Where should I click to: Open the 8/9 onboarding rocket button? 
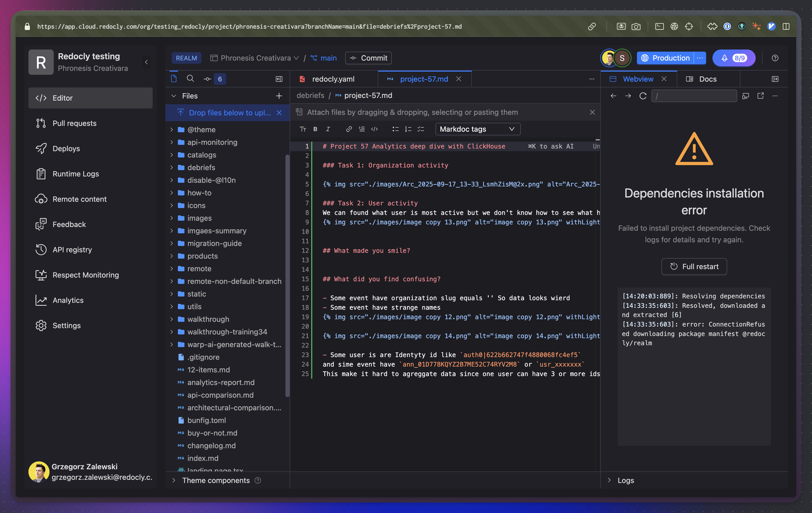[734, 58]
